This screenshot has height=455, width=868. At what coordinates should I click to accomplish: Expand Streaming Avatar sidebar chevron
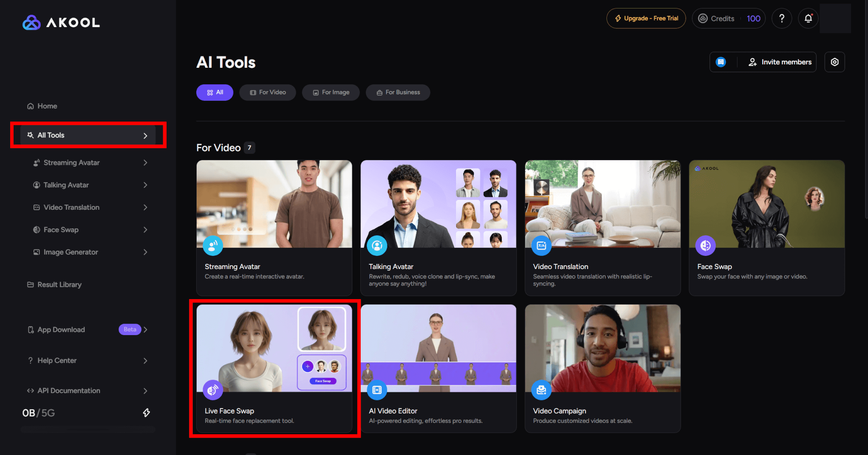(145, 163)
